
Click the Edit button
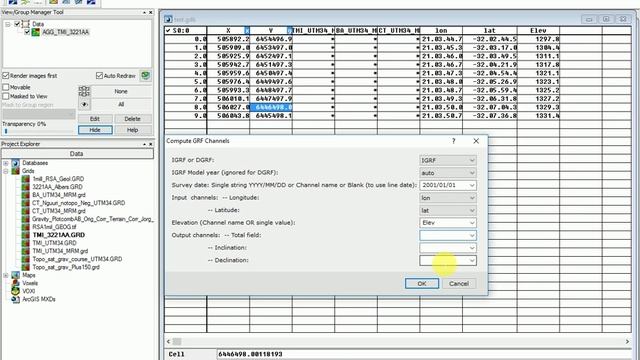95,119
